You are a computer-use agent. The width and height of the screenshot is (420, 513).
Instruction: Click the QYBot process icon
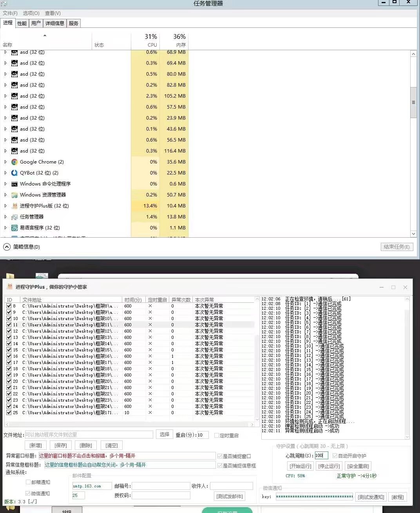click(14, 173)
